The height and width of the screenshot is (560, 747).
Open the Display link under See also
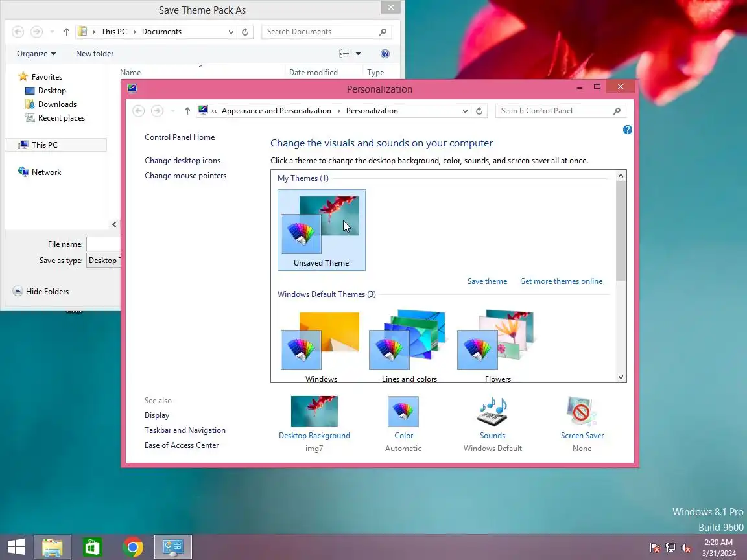click(157, 415)
